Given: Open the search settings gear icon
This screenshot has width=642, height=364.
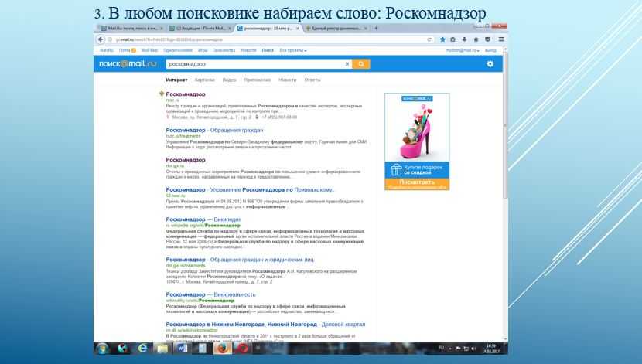Looking at the screenshot, I should (x=490, y=64).
